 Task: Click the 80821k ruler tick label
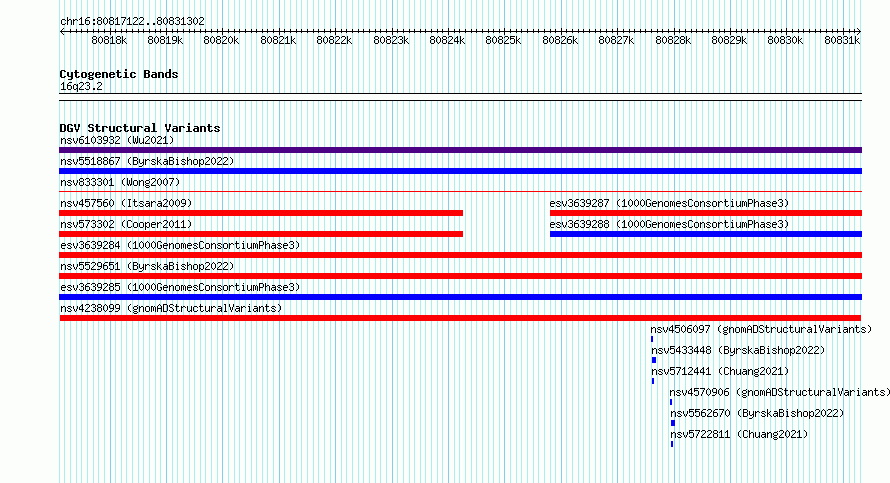278,40
